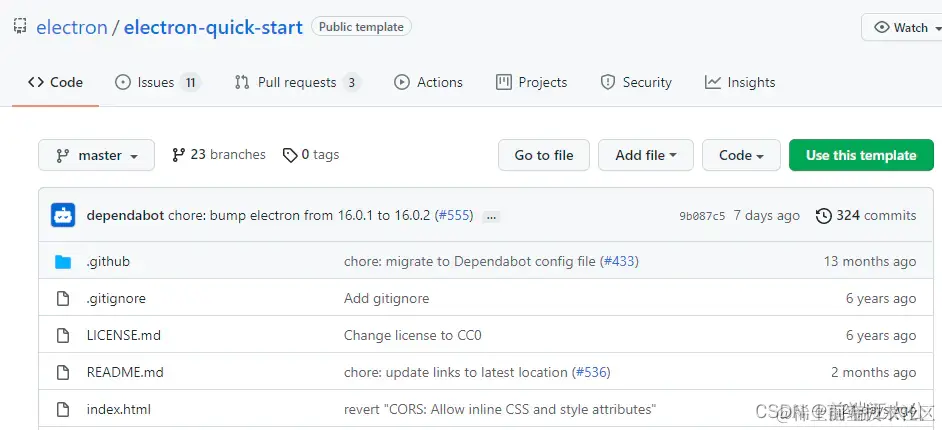Click the commit history clock icon
Image resolution: width=942 pixels, height=430 pixels.
(824, 215)
